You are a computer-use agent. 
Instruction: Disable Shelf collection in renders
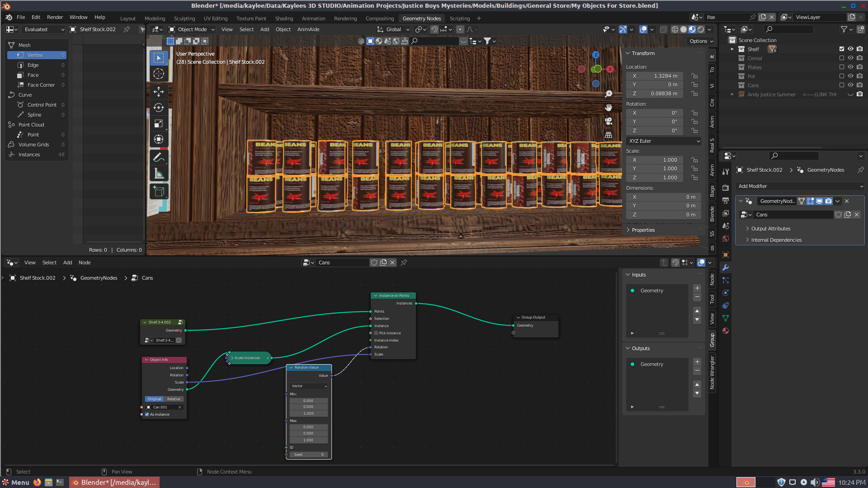pyautogui.click(x=859, y=49)
